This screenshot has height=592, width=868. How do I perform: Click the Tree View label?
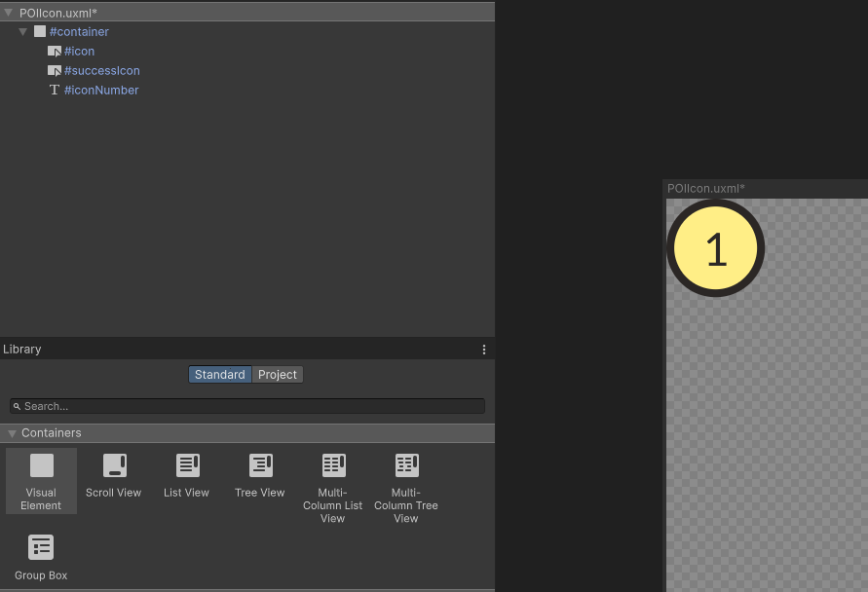click(x=260, y=493)
